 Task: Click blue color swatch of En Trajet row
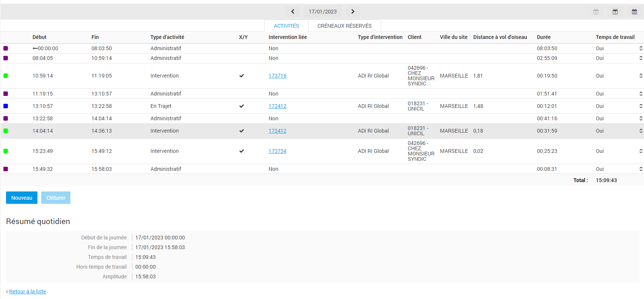pos(6,106)
